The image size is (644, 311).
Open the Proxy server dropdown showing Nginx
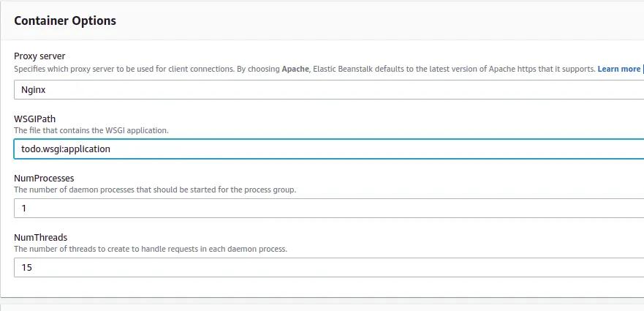coord(329,89)
